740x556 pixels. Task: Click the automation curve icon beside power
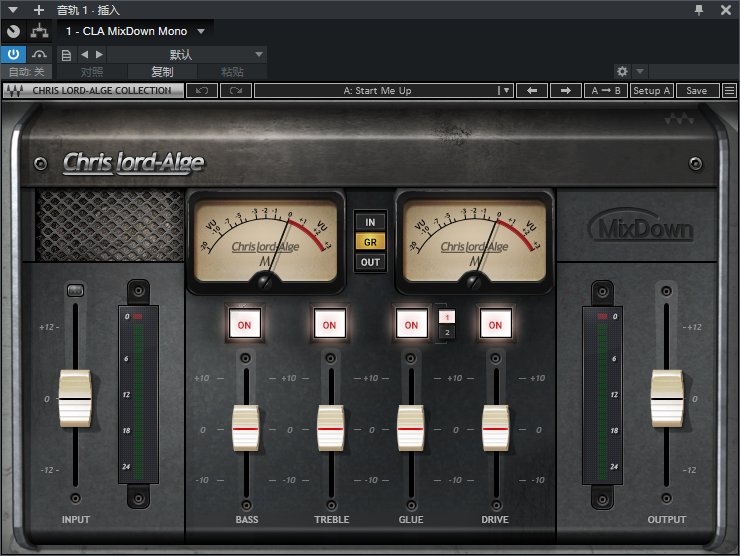point(40,55)
